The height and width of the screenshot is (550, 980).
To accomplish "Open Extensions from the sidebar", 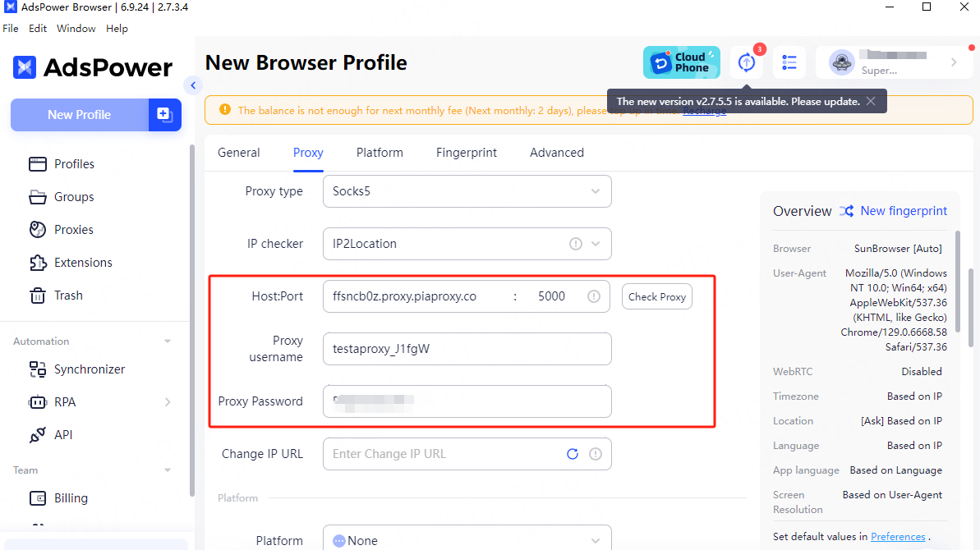I will pos(83,263).
